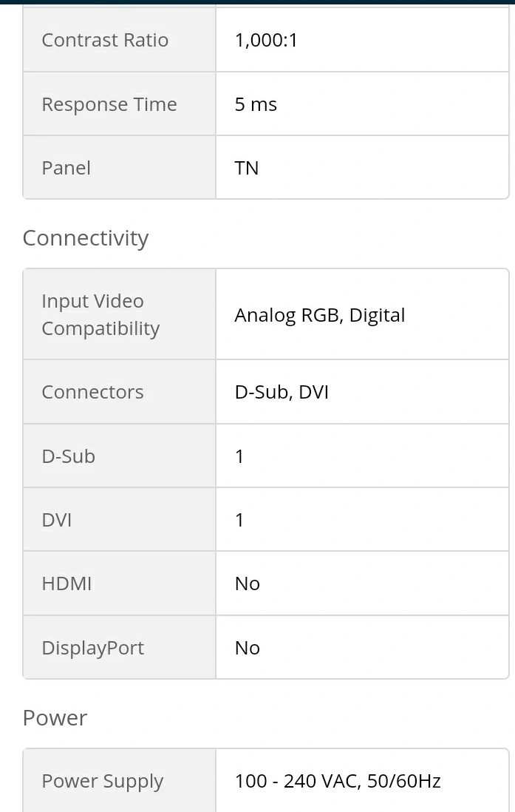515x812 pixels.
Task: Select the Input Video Compatibility label
Action: pos(101,314)
